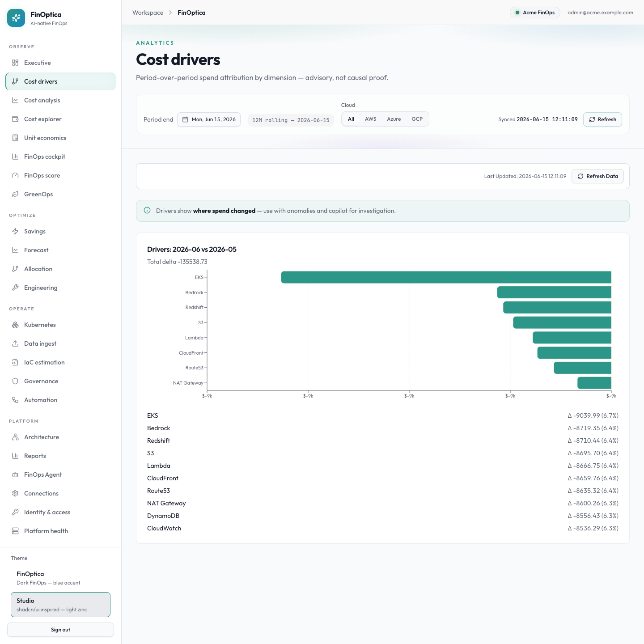Click the NAT Gateway bar in chart

pos(594,383)
